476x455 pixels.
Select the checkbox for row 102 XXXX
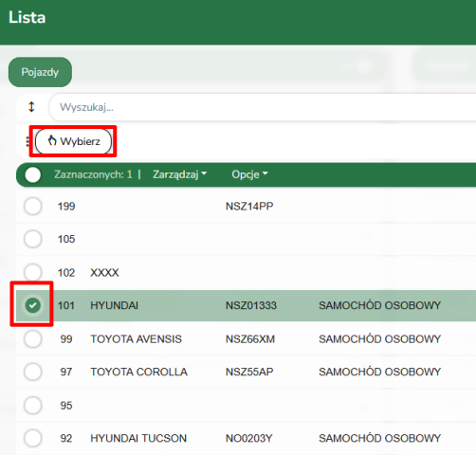pyautogui.click(x=33, y=272)
